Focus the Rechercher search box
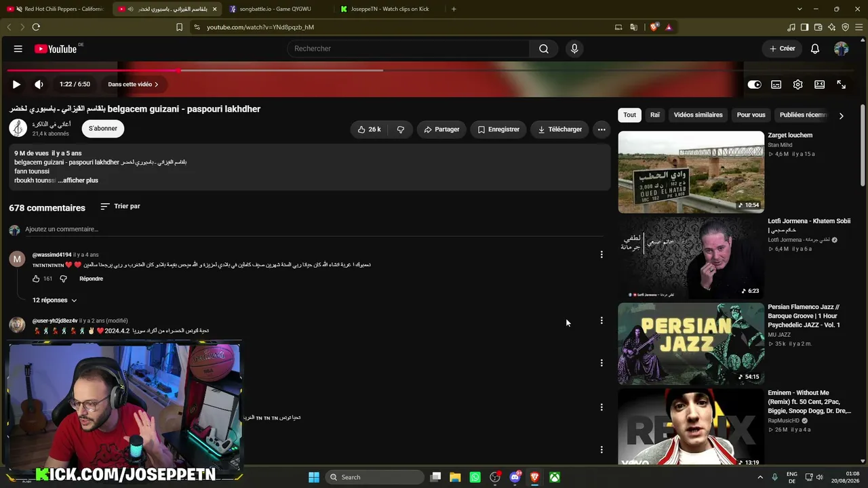The width and height of the screenshot is (868, 488). point(409,49)
